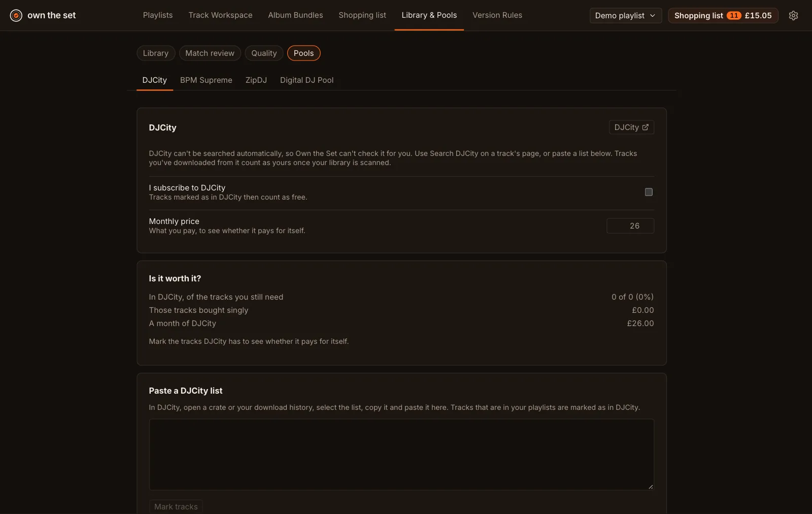This screenshot has width=812, height=514.
Task: Click the '£26.00' month cost value
Action: 640,324
